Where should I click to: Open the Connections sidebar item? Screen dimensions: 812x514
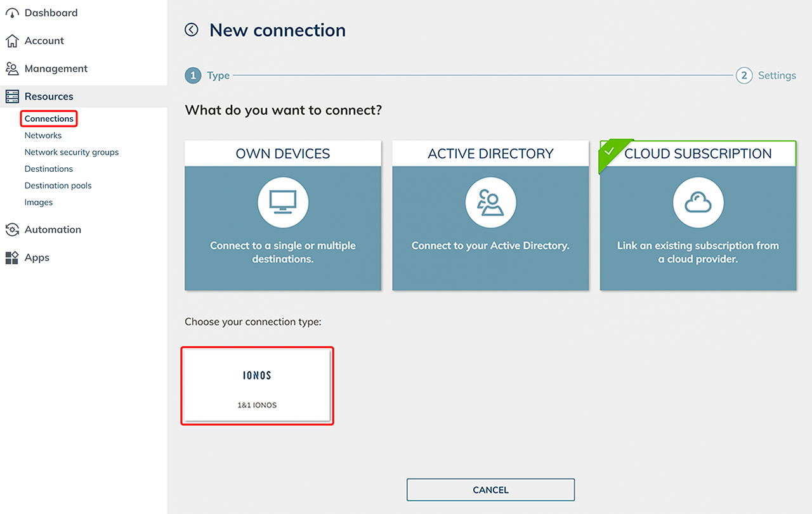tap(49, 119)
